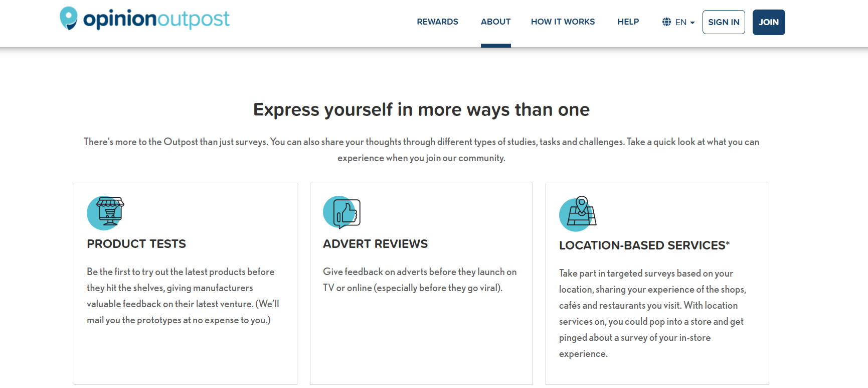This screenshot has height=388, width=868.
Task: Click the LOCATION-BASED SERVICES* card title
Action: click(644, 245)
